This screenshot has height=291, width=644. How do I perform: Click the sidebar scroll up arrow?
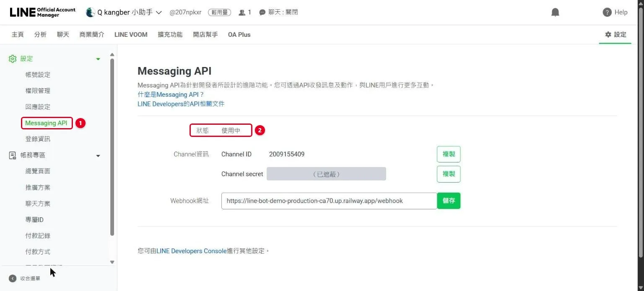[x=112, y=55]
